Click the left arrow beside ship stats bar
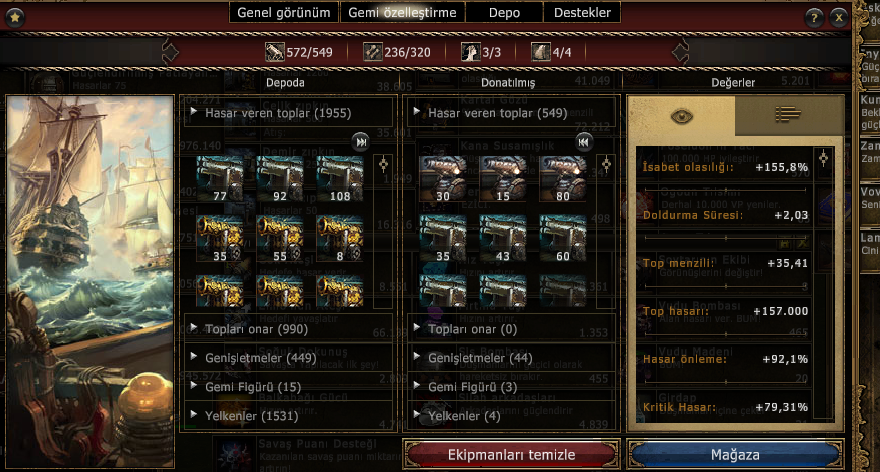The height and width of the screenshot is (472, 880). (170, 52)
